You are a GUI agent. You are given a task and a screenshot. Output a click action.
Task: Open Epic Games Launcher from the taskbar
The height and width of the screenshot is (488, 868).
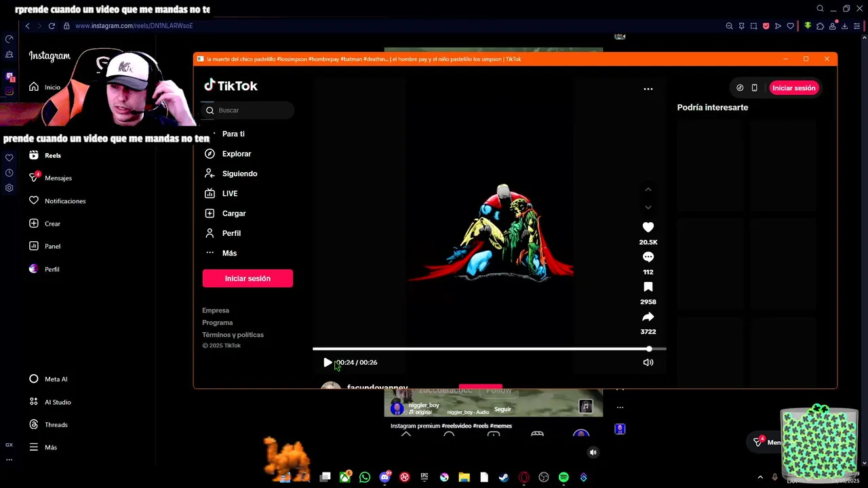pyautogui.click(x=425, y=477)
